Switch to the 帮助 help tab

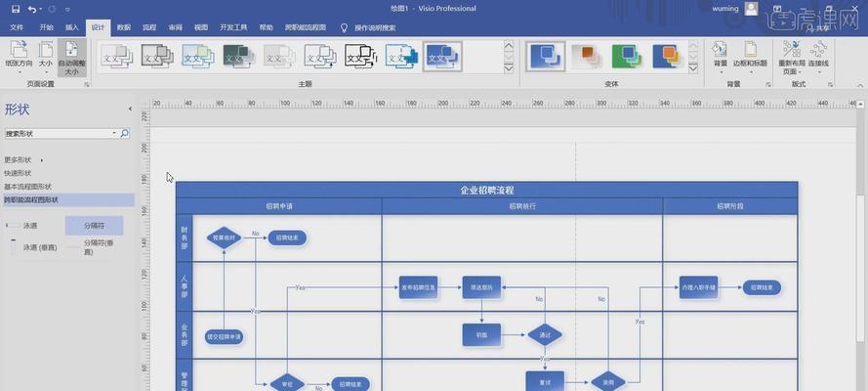[267, 27]
